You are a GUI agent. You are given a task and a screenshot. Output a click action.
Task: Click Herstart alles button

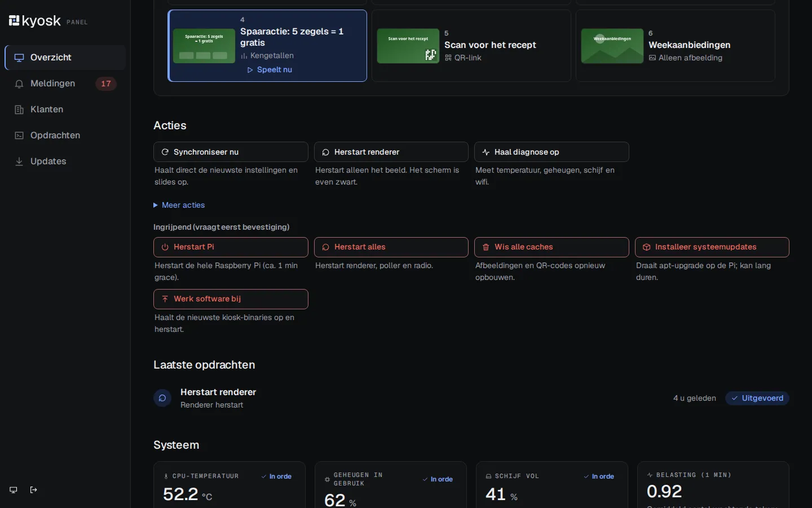391,247
